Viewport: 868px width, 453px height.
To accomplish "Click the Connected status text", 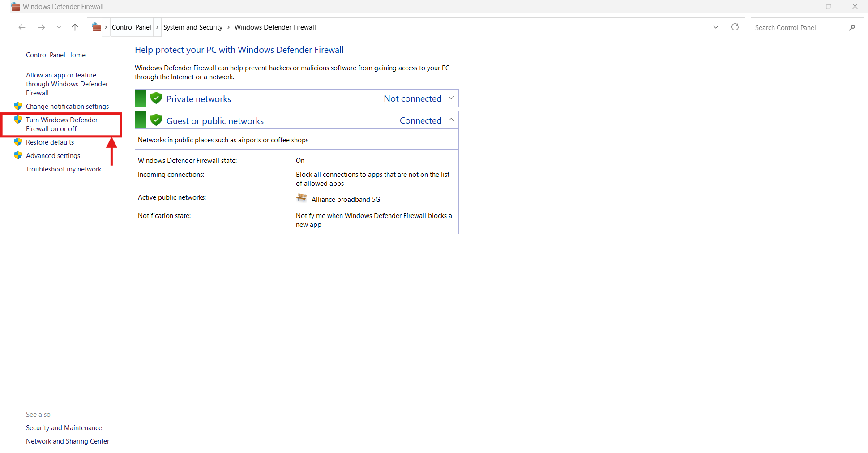I will coord(421,120).
